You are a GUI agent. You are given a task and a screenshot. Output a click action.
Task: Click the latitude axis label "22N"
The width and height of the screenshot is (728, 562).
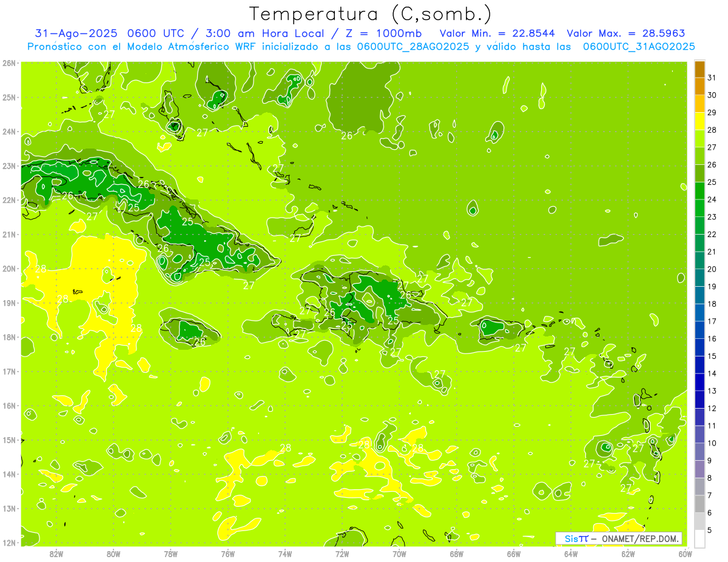click(9, 200)
